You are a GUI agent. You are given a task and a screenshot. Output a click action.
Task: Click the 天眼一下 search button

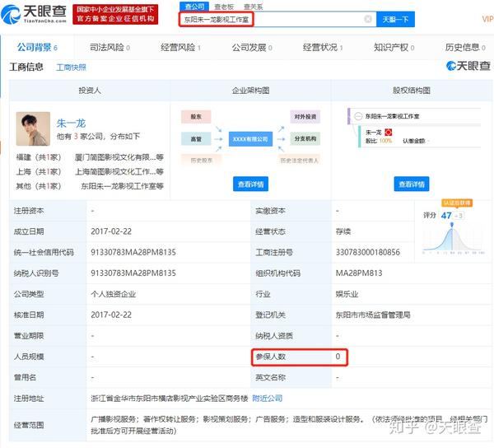point(395,20)
